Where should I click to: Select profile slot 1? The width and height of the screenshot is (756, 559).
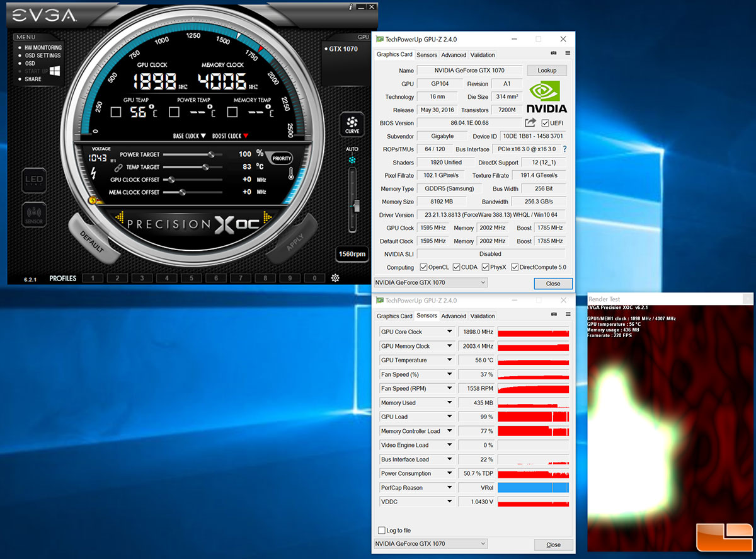[x=93, y=278]
